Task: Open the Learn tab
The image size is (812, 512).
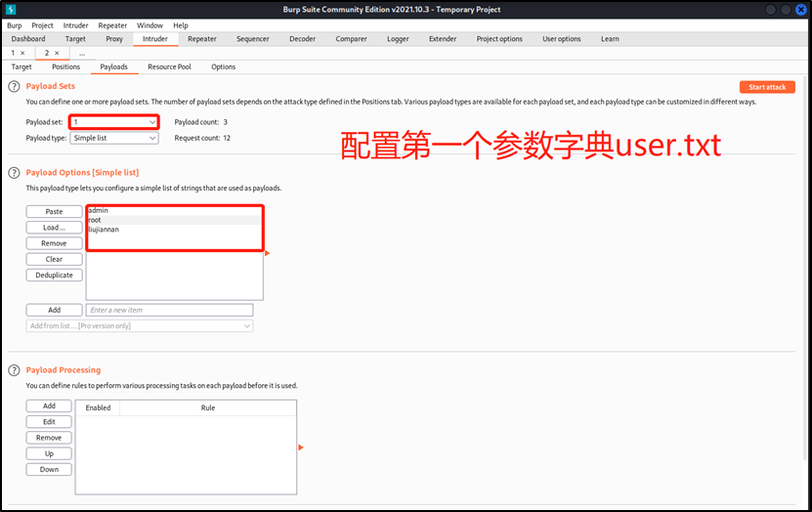Action: tap(610, 39)
